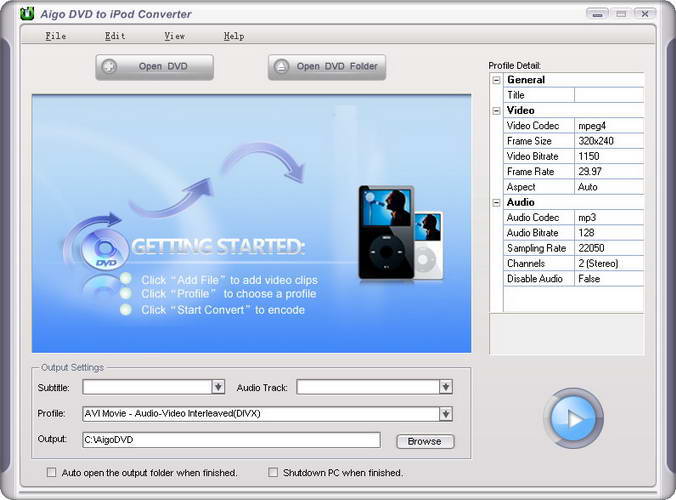Select the Frame Size value 320x240
Image resolution: width=676 pixels, height=500 pixels.
pyautogui.click(x=609, y=141)
